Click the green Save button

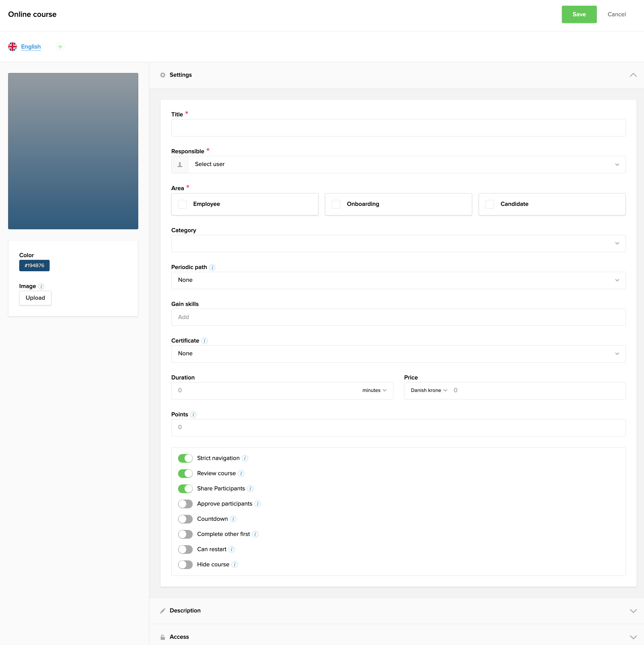click(x=579, y=14)
